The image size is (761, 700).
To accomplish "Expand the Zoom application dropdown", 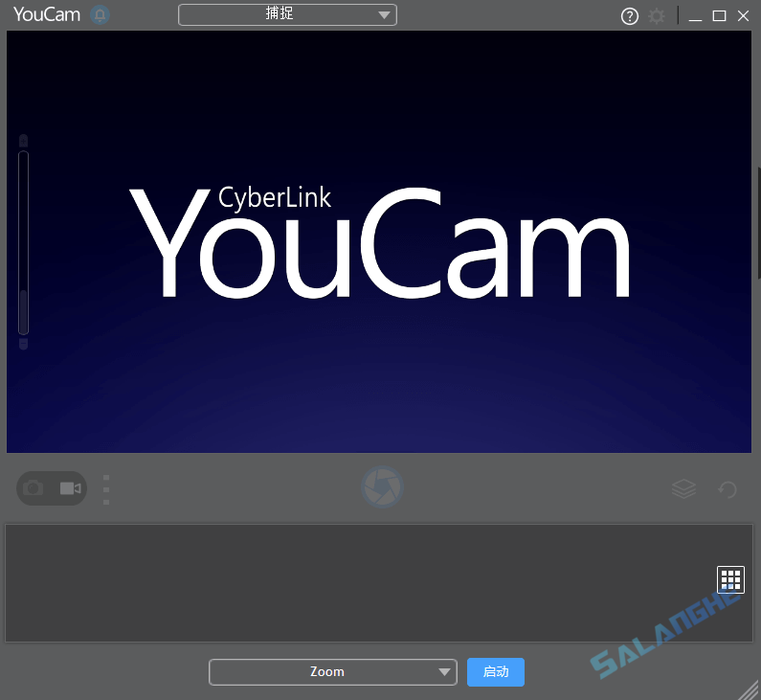I will (333, 672).
